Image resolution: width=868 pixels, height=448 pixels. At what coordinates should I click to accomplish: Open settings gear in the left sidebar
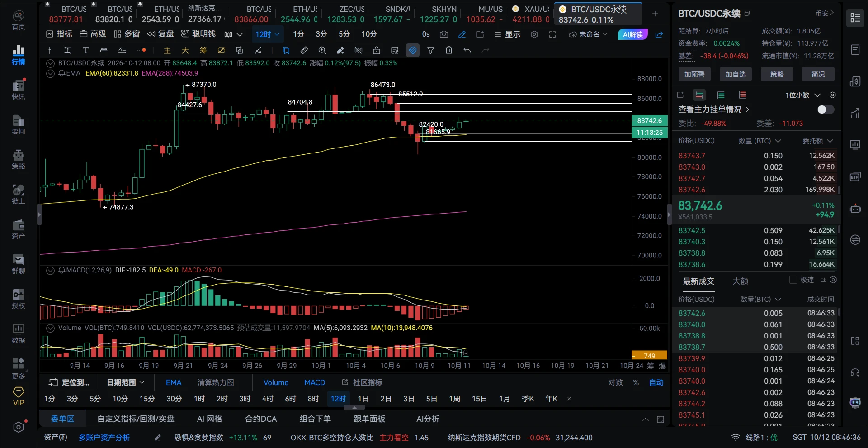[x=19, y=427]
